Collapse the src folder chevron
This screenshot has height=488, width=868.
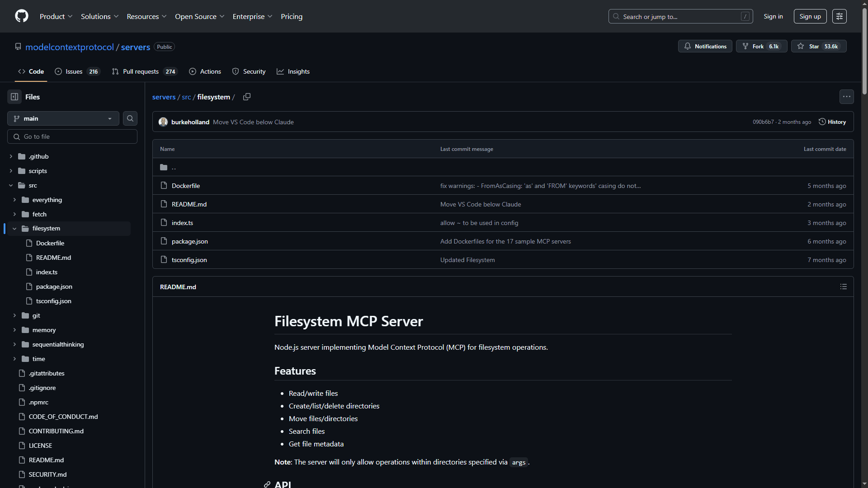click(x=11, y=185)
